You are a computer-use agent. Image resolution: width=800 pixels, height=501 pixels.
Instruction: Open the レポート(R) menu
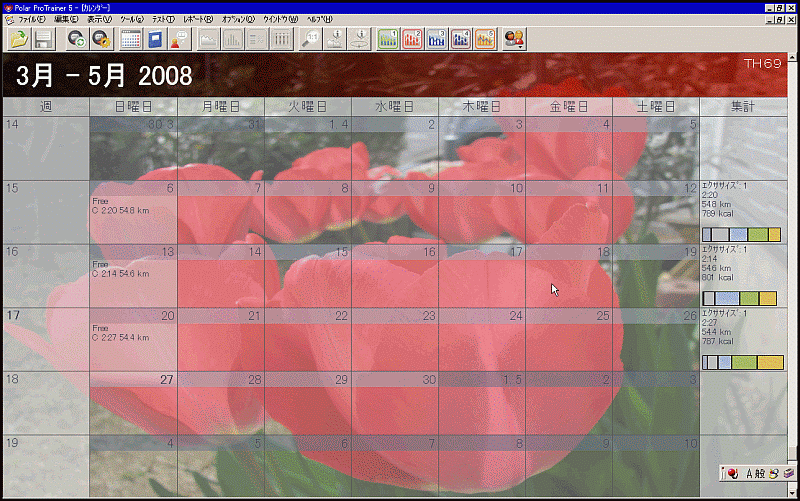[x=198, y=19]
